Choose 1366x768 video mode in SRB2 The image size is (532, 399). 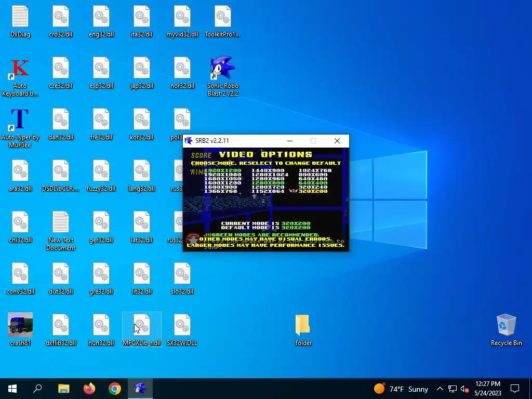point(220,191)
